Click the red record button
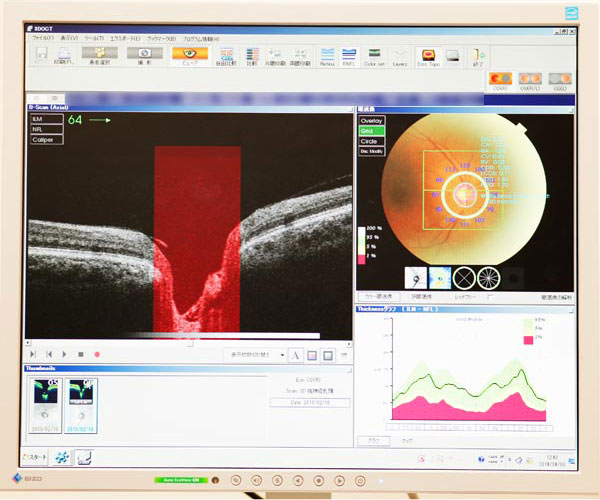This screenshot has height=500, width=600. click(97, 355)
